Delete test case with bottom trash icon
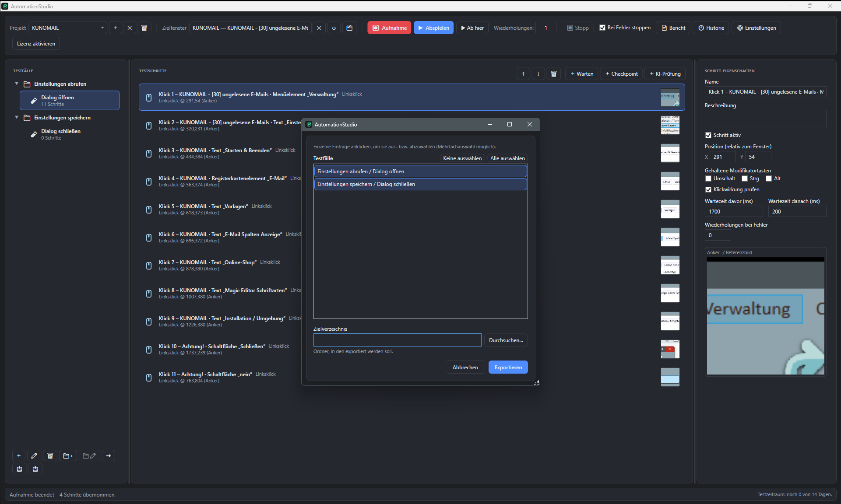The height and width of the screenshot is (504, 841). [50, 456]
